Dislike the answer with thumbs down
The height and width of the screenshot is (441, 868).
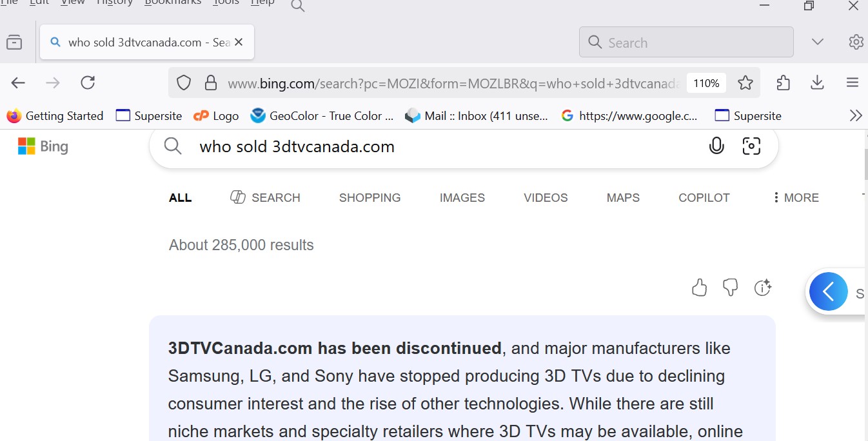click(730, 288)
